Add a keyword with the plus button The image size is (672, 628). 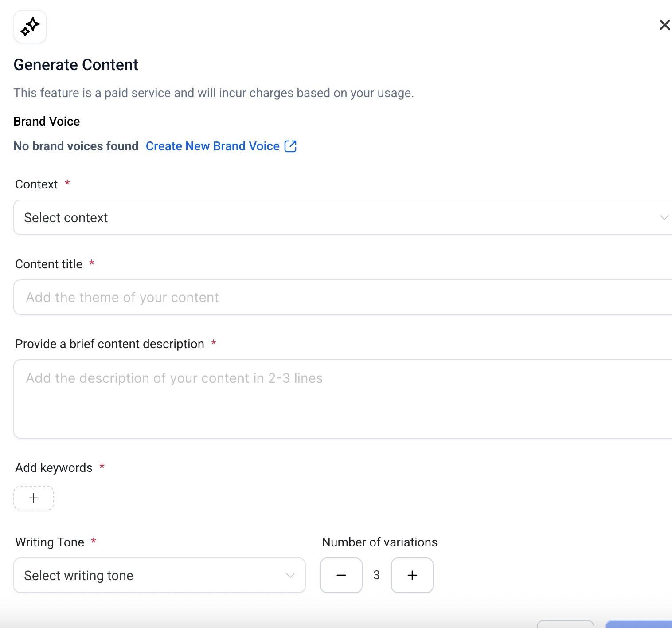[x=34, y=498]
